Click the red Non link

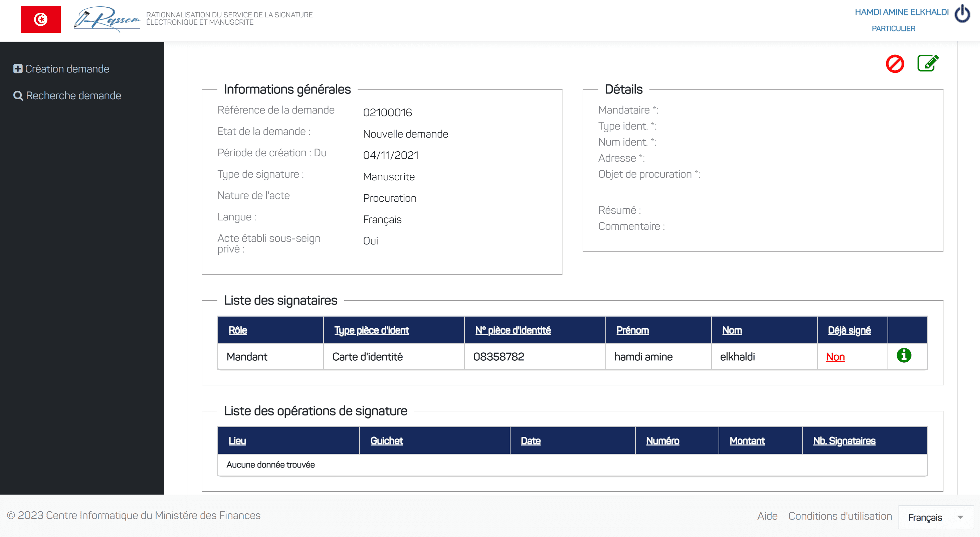point(835,357)
